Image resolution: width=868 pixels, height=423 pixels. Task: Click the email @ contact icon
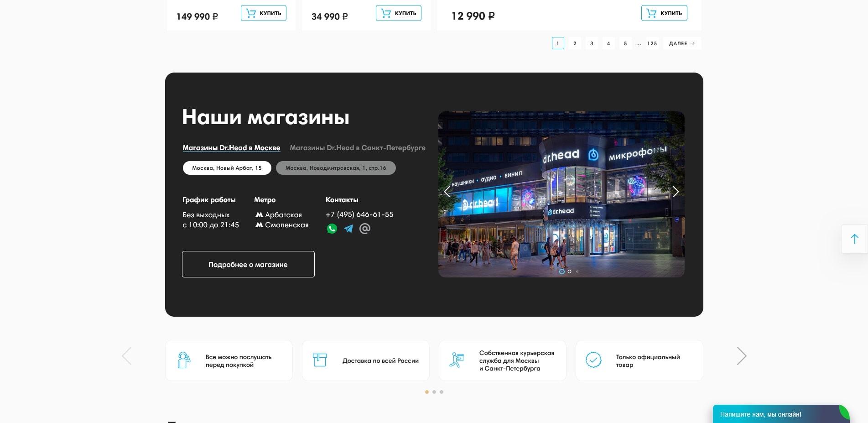click(x=365, y=229)
